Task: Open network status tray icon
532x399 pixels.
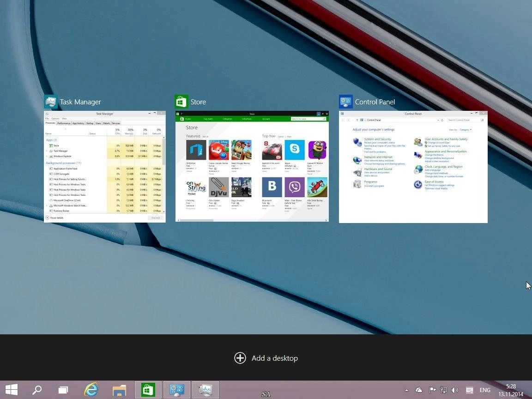Action: point(443,390)
